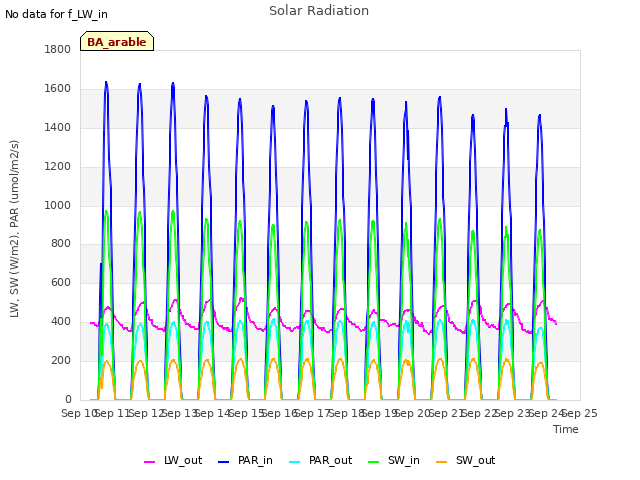The width and height of the screenshot is (640, 480).
Task: Click the cyan PAR_out legend swatch
Action: coord(295,462)
